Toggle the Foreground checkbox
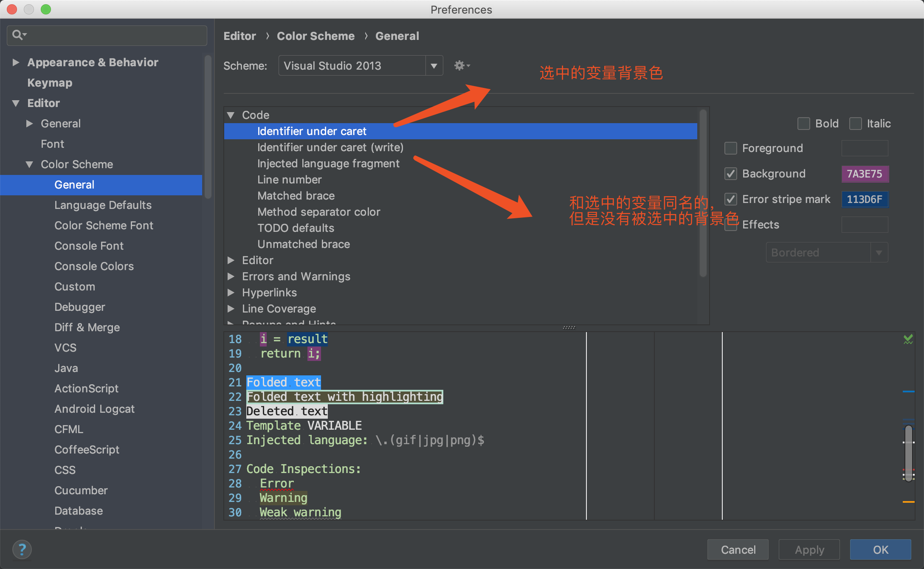This screenshot has height=569, width=924. (730, 148)
